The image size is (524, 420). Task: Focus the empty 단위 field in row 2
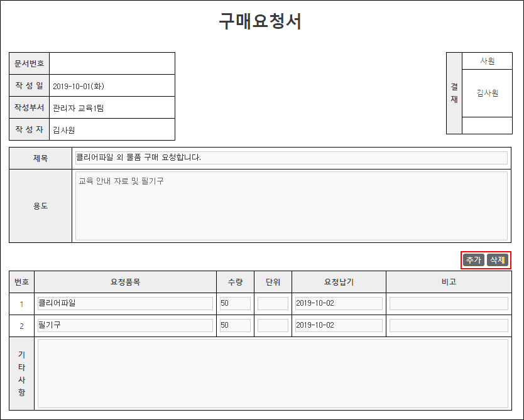[x=273, y=326]
